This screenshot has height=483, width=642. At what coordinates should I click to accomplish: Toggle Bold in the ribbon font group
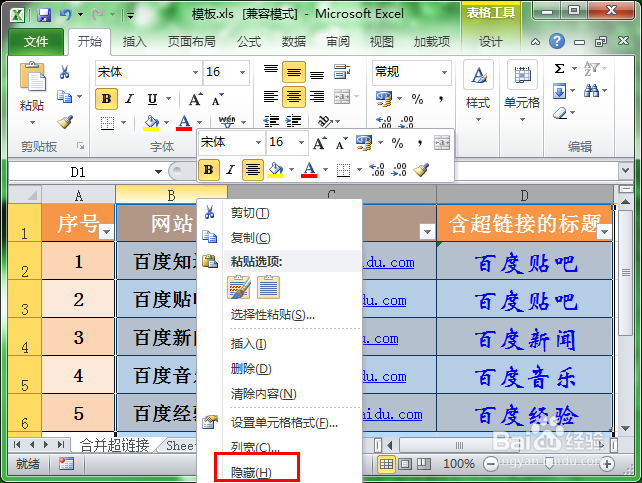tap(106, 99)
